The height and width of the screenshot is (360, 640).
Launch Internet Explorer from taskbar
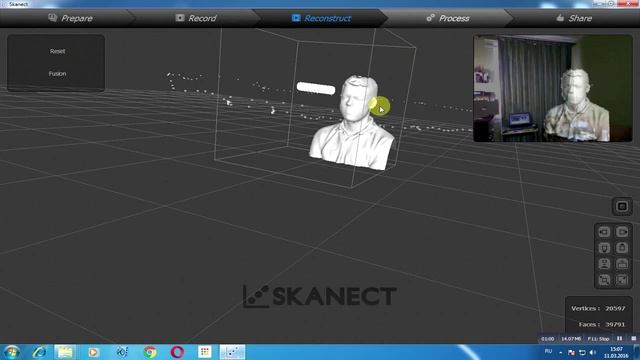tap(40, 352)
